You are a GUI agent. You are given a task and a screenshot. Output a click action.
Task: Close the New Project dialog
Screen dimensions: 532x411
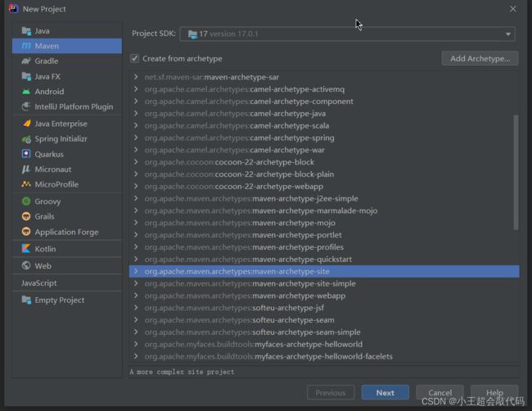click(x=512, y=9)
